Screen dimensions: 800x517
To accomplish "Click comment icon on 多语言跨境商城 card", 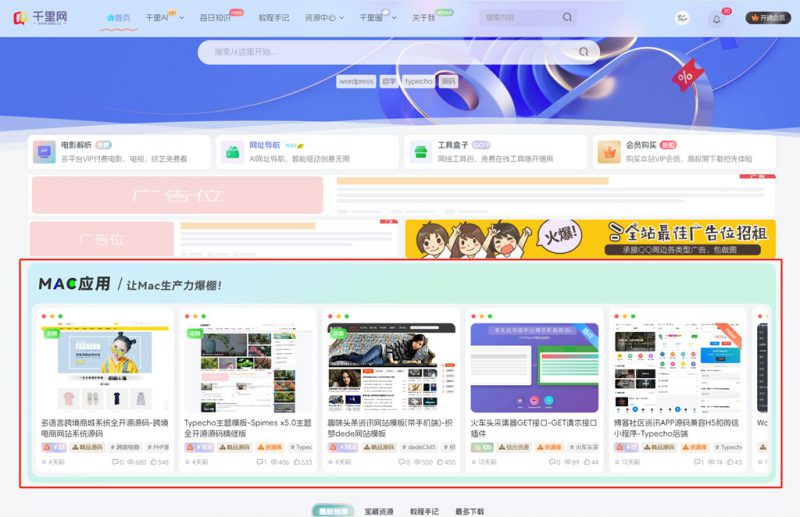I will tap(115, 462).
